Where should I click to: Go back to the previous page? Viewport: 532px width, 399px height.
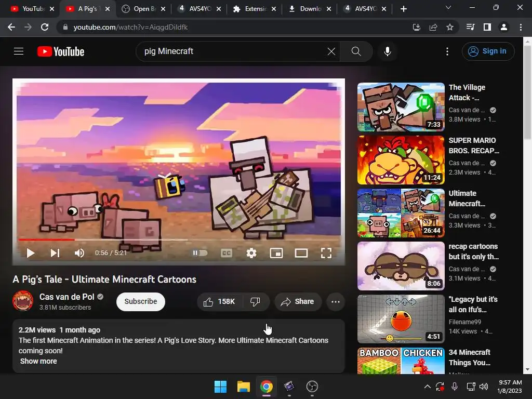pos(11,27)
